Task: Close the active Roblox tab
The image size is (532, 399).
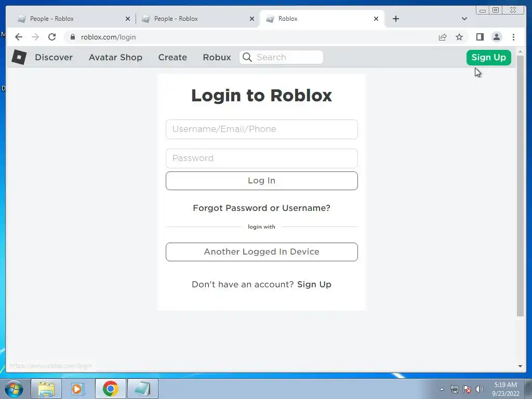Action: tap(376, 19)
